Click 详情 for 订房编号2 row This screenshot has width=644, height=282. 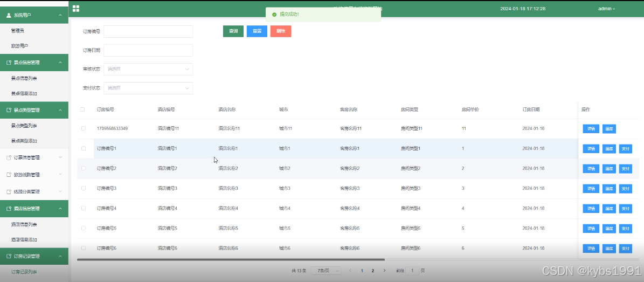591,169
